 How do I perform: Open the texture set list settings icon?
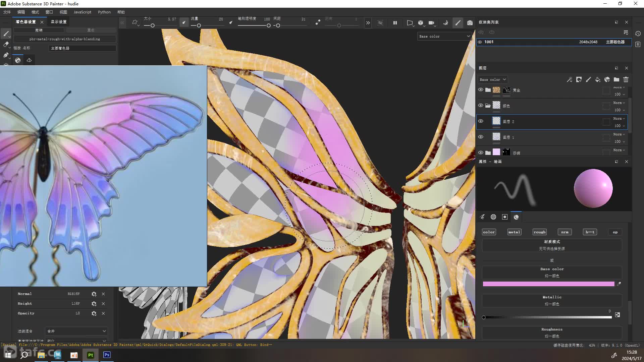click(x=626, y=32)
